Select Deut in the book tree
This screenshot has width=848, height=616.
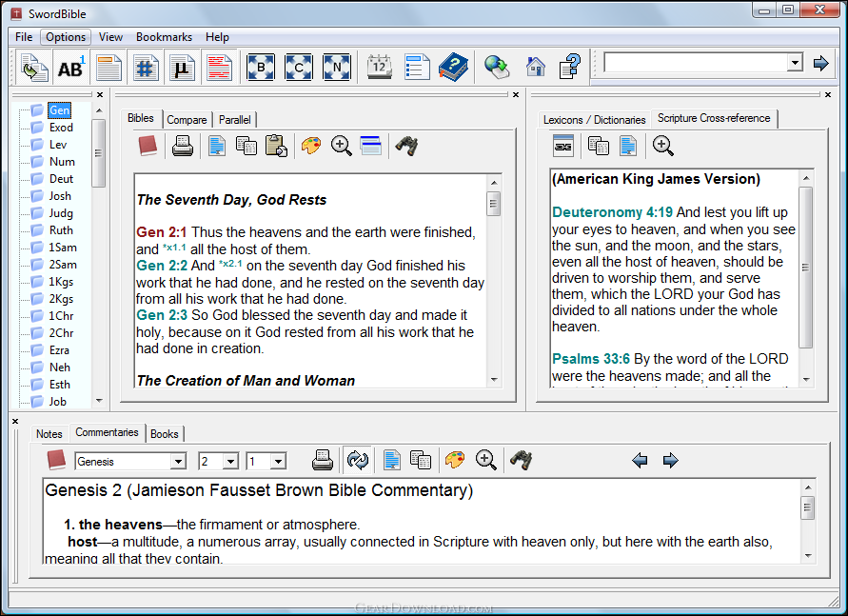click(61, 179)
